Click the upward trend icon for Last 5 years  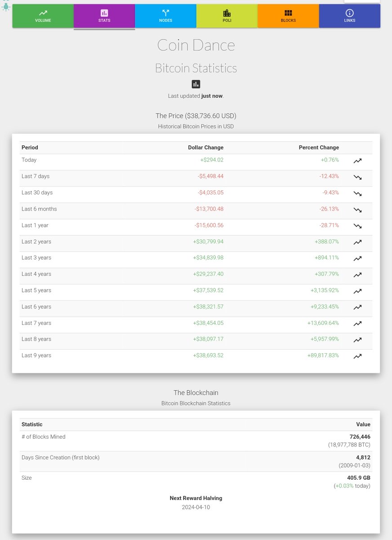click(357, 291)
